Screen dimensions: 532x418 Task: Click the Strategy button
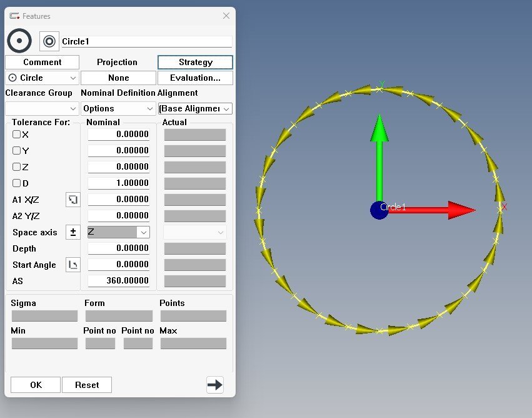coord(195,63)
